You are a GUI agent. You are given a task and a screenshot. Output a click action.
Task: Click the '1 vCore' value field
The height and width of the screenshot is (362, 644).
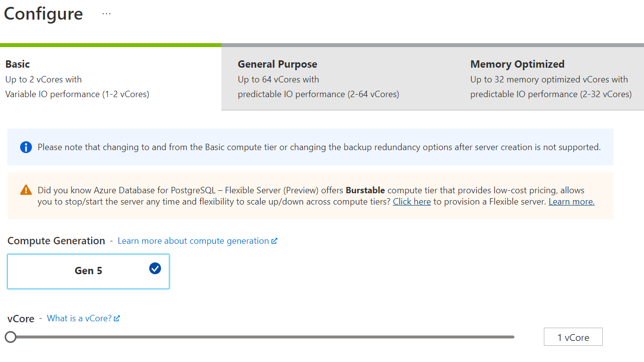coord(573,337)
